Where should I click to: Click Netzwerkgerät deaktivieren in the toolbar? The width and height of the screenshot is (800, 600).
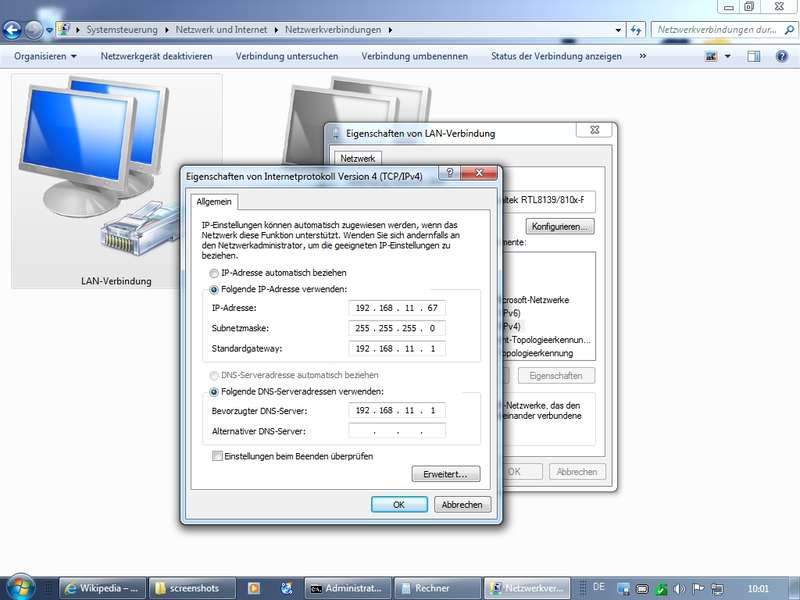(x=156, y=56)
